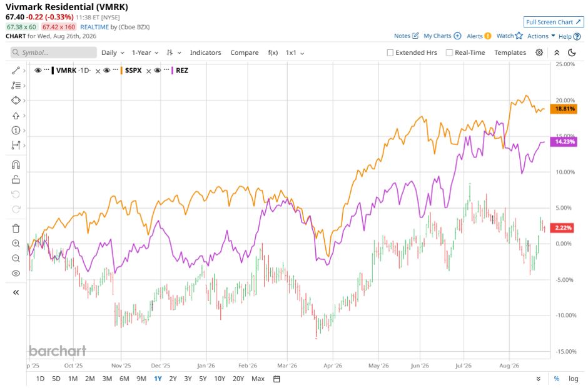Select the 1D time range

coord(40,379)
